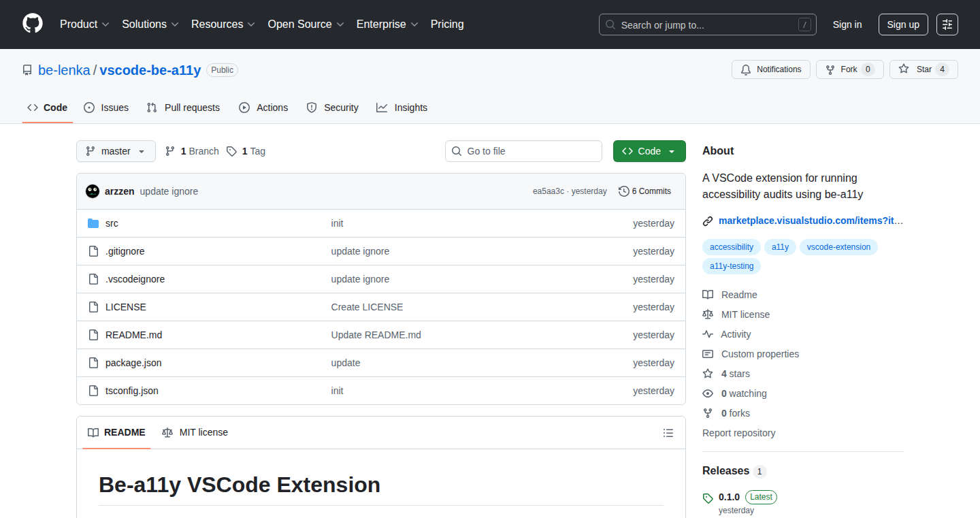This screenshot has height=518, width=980.
Task: Click the LICENSE file icon
Action: 93,307
